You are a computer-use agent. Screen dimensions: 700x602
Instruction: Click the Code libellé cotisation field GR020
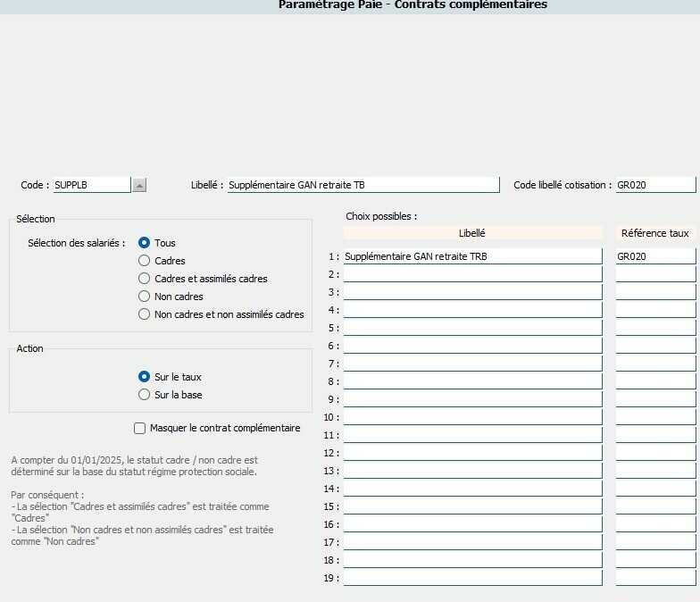pos(655,185)
